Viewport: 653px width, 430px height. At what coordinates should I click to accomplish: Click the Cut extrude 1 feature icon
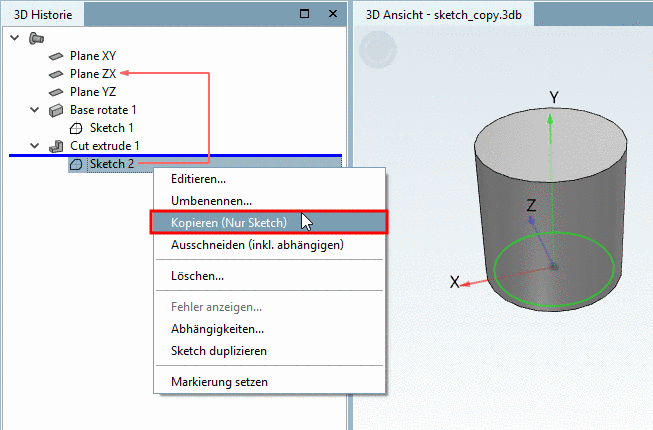56,146
